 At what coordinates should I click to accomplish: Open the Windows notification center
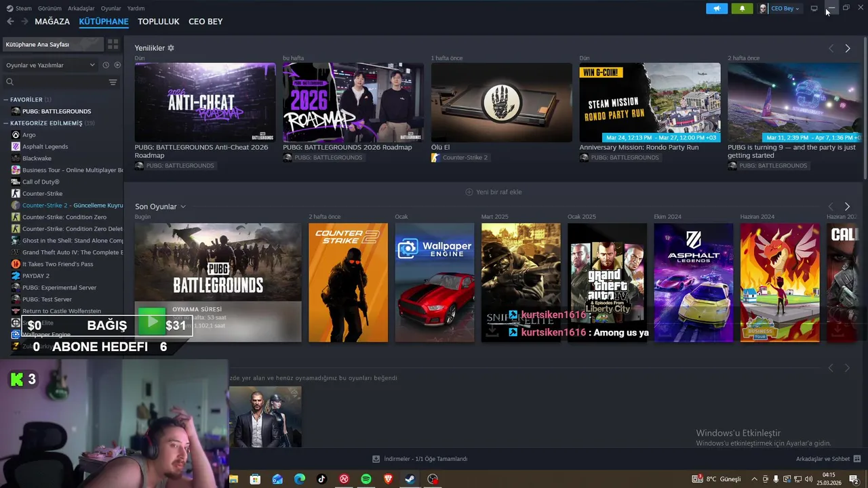854,479
